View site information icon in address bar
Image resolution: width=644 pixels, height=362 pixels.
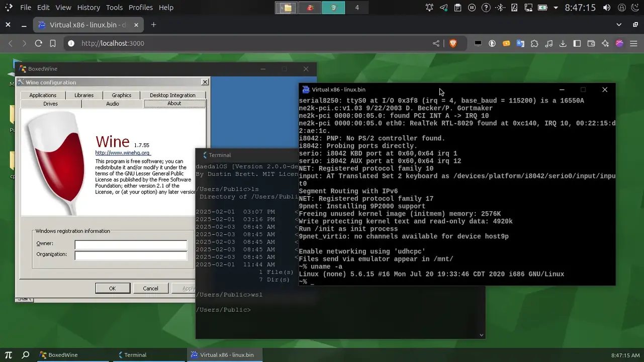[71, 43]
